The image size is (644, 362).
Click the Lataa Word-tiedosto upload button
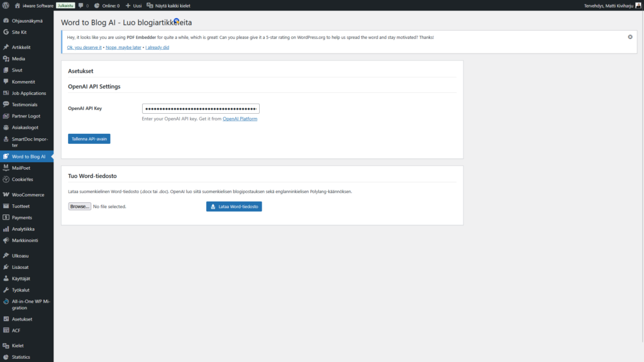click(234, 206)
